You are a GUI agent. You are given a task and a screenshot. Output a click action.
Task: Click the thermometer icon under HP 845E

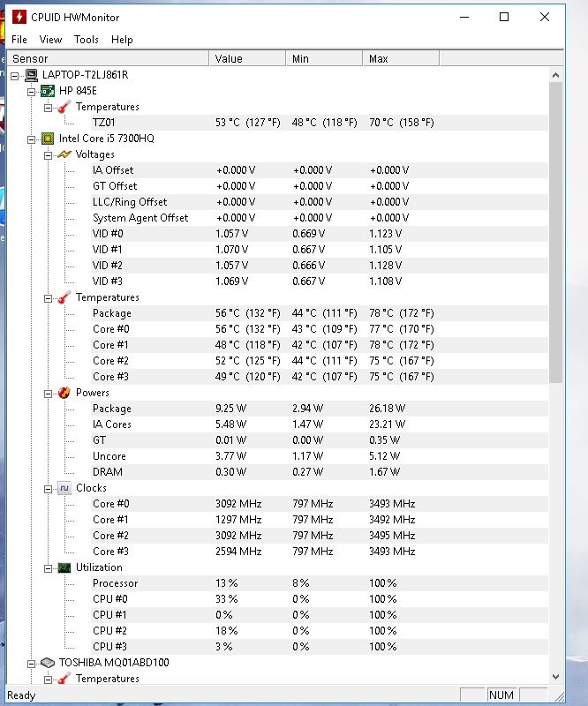[x=64, y=107]
